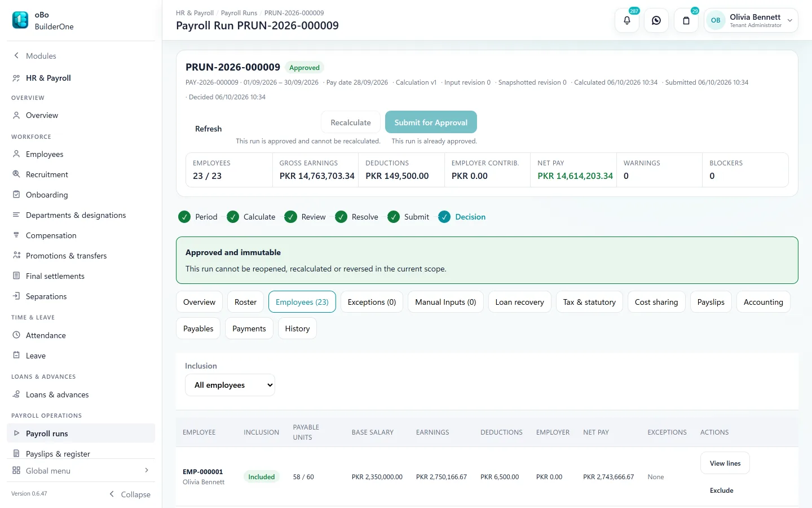Click Exclude for Olivia Bennett's row
Screen dimensions: 812x508
(x=722, y=491)
